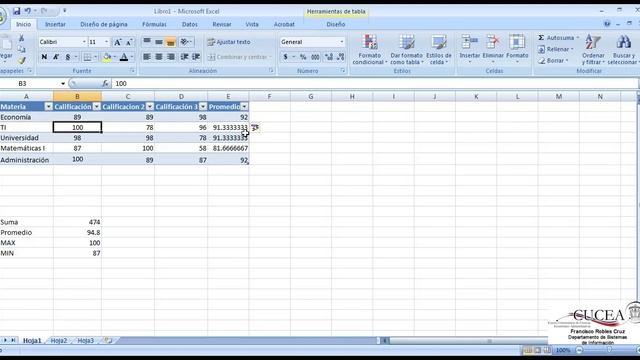This screenshot has width=640, height=360.
Task: Toggle align text left
Action: point(147,57)
